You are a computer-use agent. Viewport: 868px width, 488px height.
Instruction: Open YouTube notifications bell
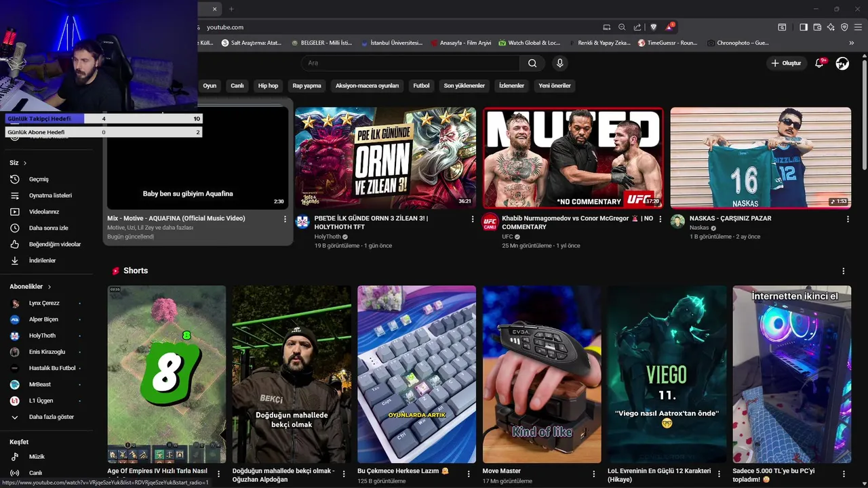pyautogui.click(x=819, y=63)
